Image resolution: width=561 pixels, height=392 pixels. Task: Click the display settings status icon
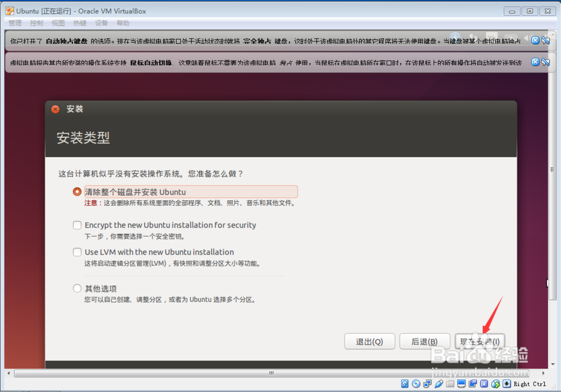[x=461, y=384]
